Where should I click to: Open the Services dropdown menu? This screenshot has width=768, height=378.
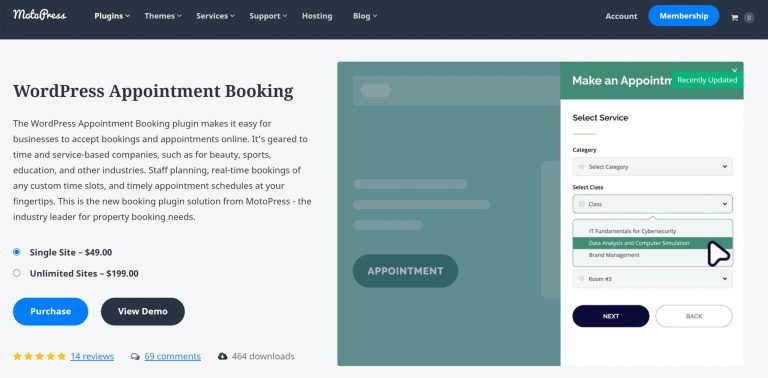pos(216,16)
